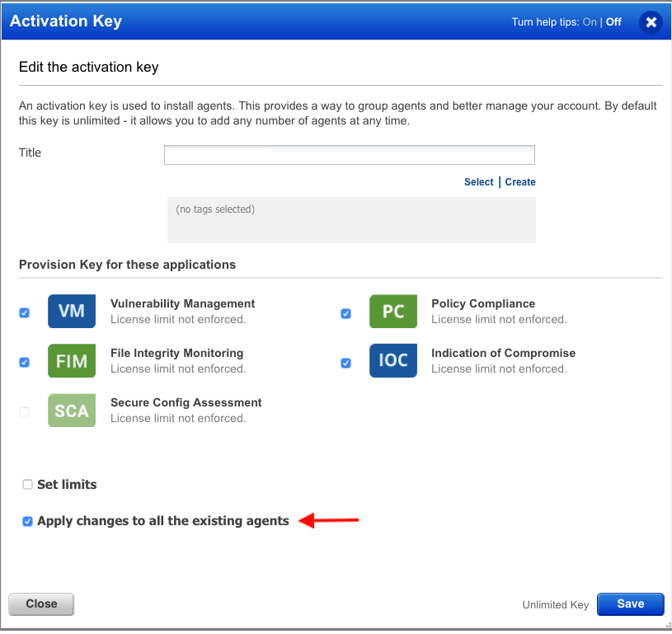Open the tag Create option
Image resolution: width=672 pixels, height=634 pixels.
(520, 181)
